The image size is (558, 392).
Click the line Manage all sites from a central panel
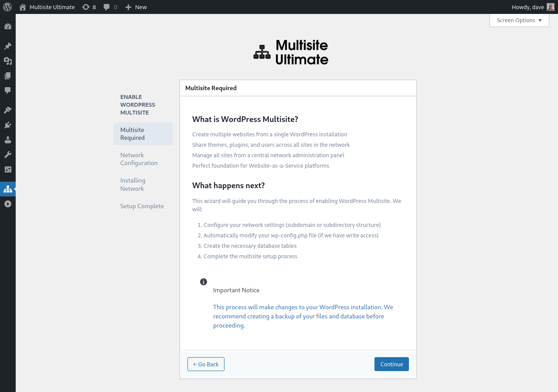coord(268,155)
